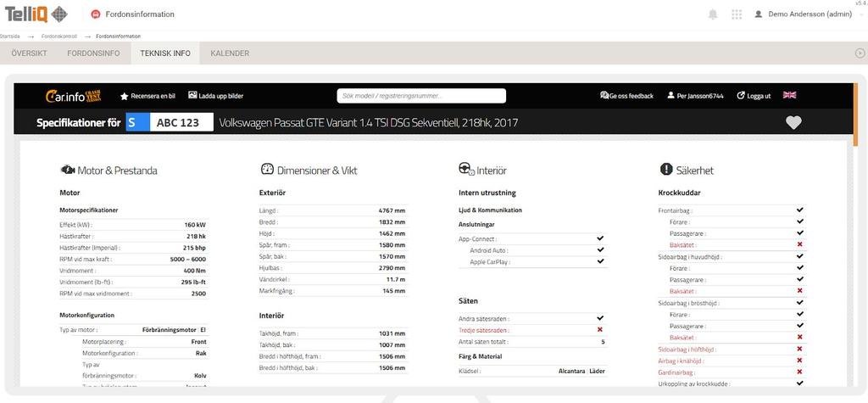Click the 400 Nm Vridmoment value
Image resolution: width=868 pixels, height=403 pixels.
coord(195,271)
